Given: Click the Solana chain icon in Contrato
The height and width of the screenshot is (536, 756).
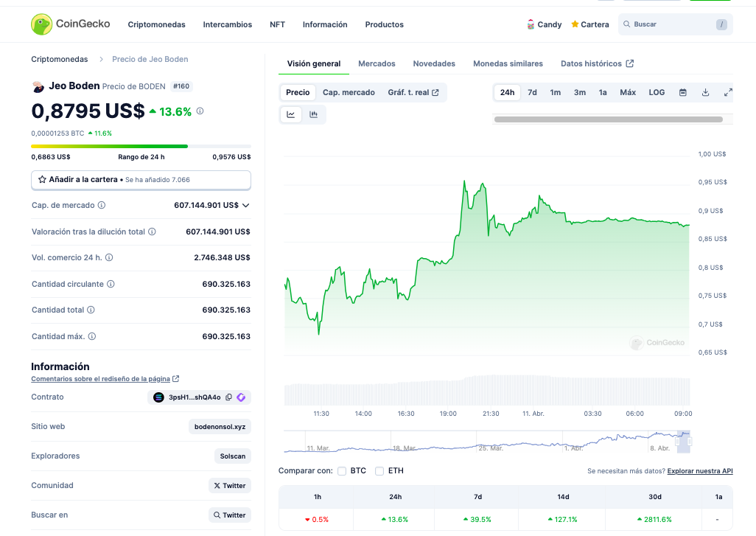Looking at the screenshot, I should pyautogui.click(x=158, y=397).
